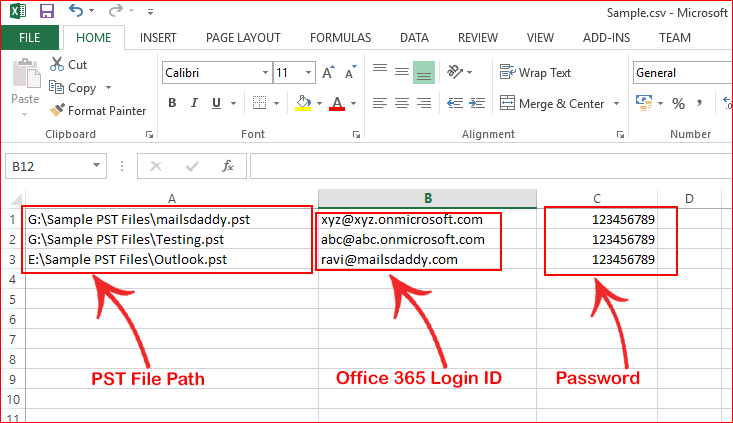
Task: Switch to the ADD-INS tab
Action: pos(606,37)
